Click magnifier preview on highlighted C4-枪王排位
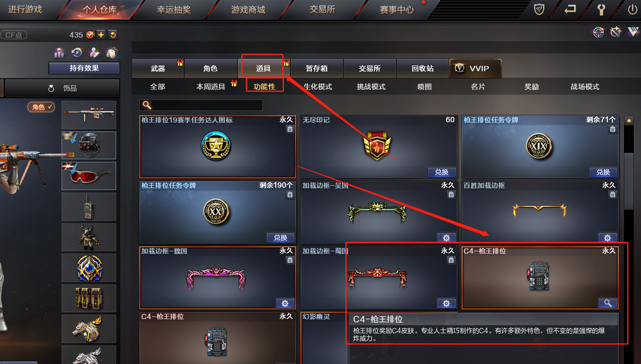Image resolution: width=641 pixels, height=364 pixels. tap(608, 303)
